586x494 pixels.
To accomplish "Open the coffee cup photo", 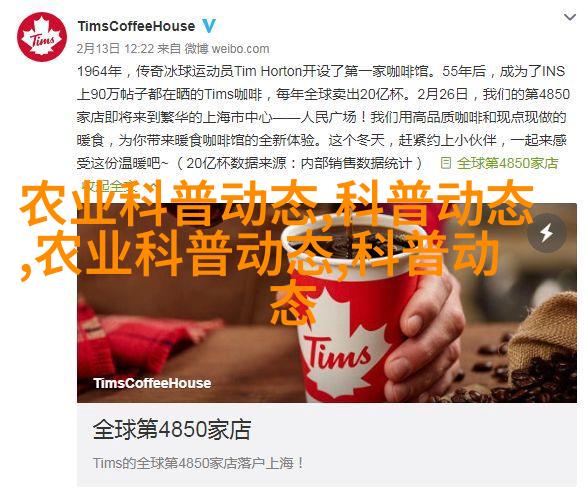I will coord(327,303).
